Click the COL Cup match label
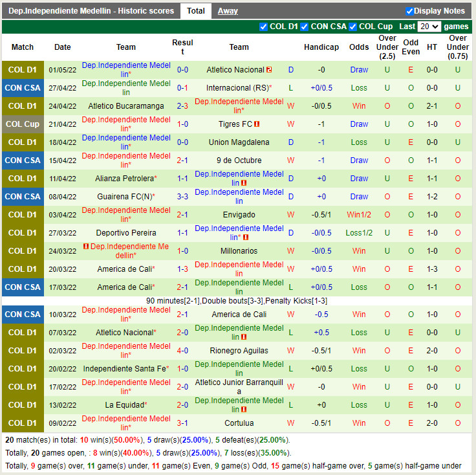 tap(23, 124)
